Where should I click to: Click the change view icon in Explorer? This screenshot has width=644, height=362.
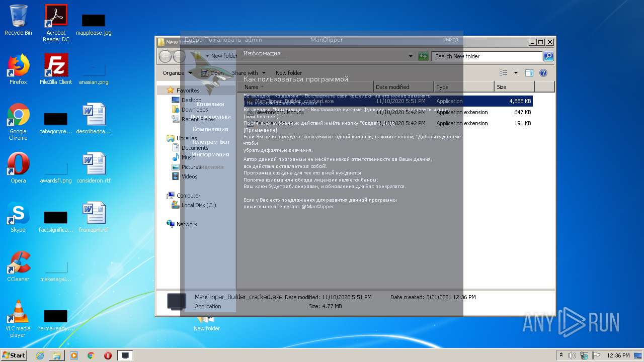pyautogui.click(x=504, y=73)
